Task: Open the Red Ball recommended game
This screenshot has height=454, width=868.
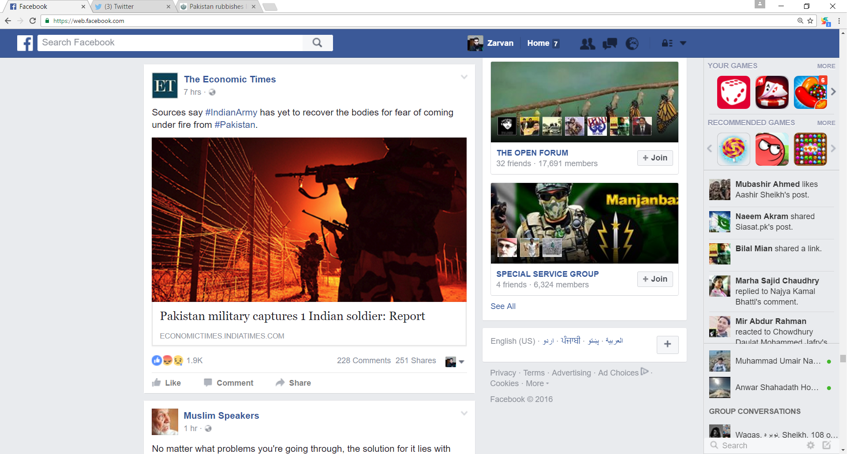Action: tap(772, 149)
